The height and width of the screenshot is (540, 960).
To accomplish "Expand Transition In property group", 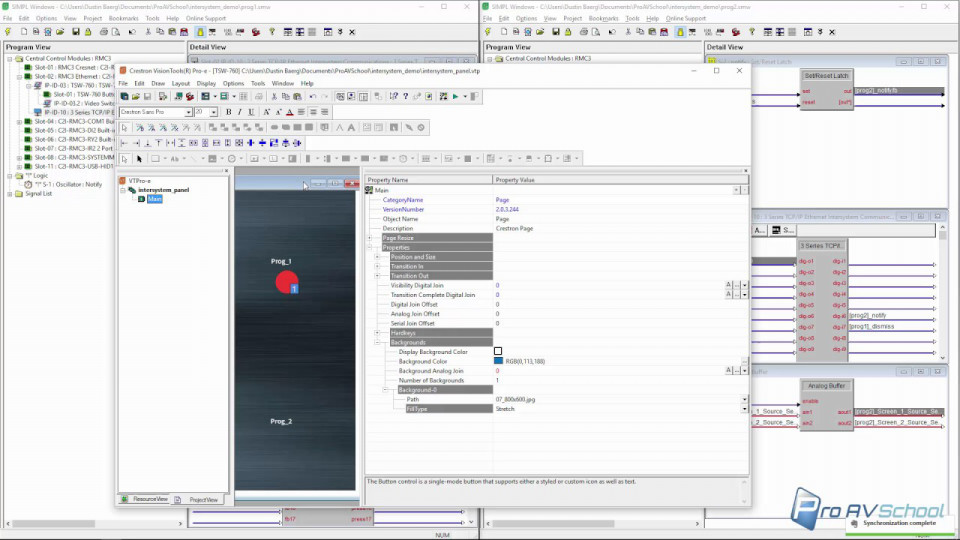I will (378, 266).
